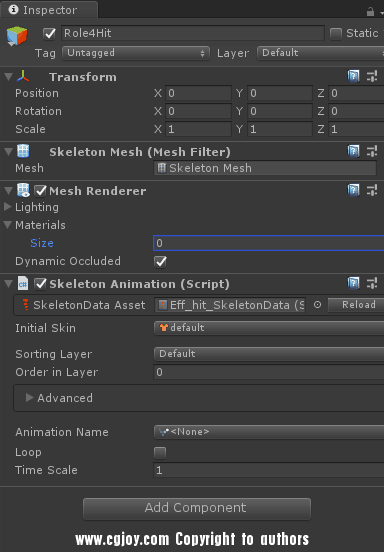The width and height of the screenshot is (384, 552).
Task: Open the Sorting Layer dropdown
Action: click(269, 354)
